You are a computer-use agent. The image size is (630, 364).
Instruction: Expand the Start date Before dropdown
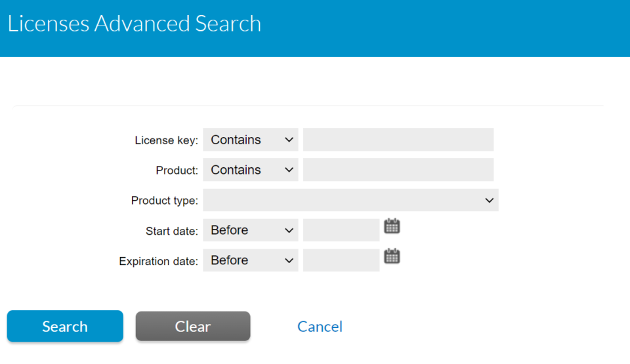(x=251, y=230)
